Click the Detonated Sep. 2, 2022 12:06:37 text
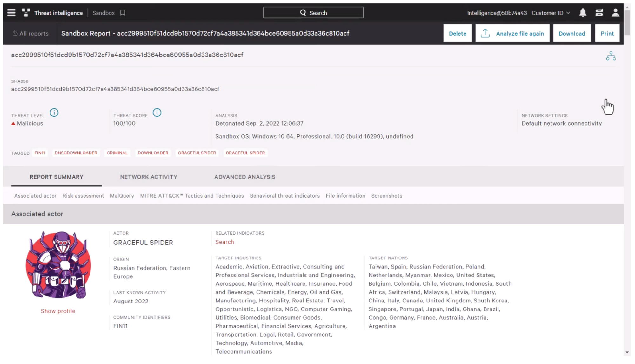 pos(259,123)
